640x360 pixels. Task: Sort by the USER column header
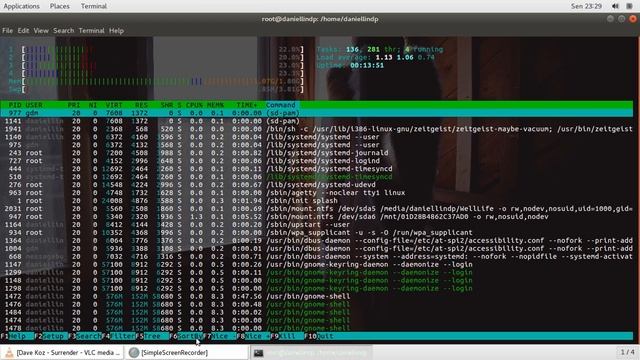(x=34, y=105)
